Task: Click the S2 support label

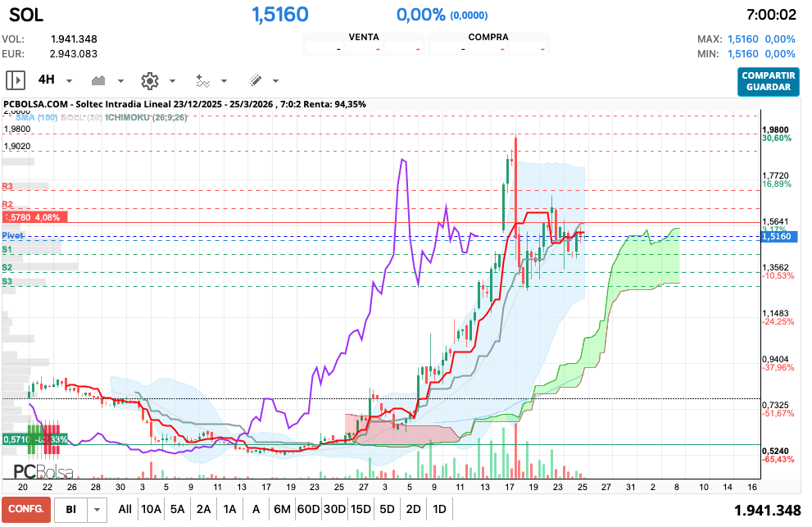Action: tap(7, 268)
